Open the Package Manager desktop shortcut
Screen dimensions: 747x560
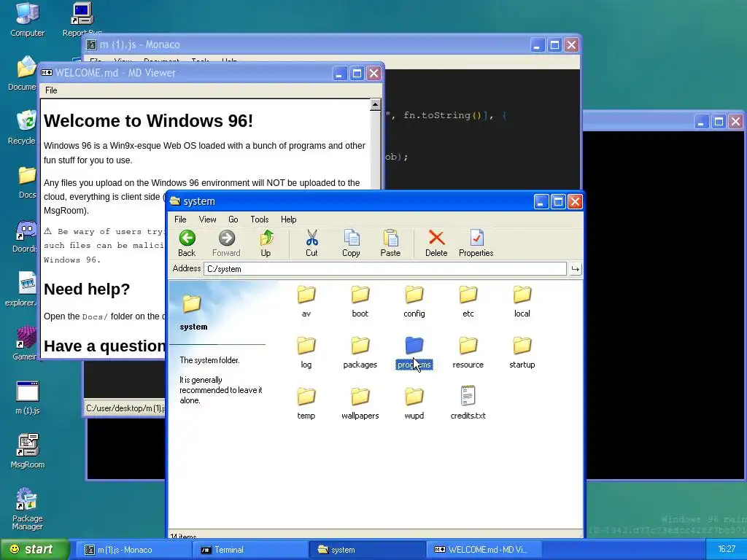(x=27, y=508)
